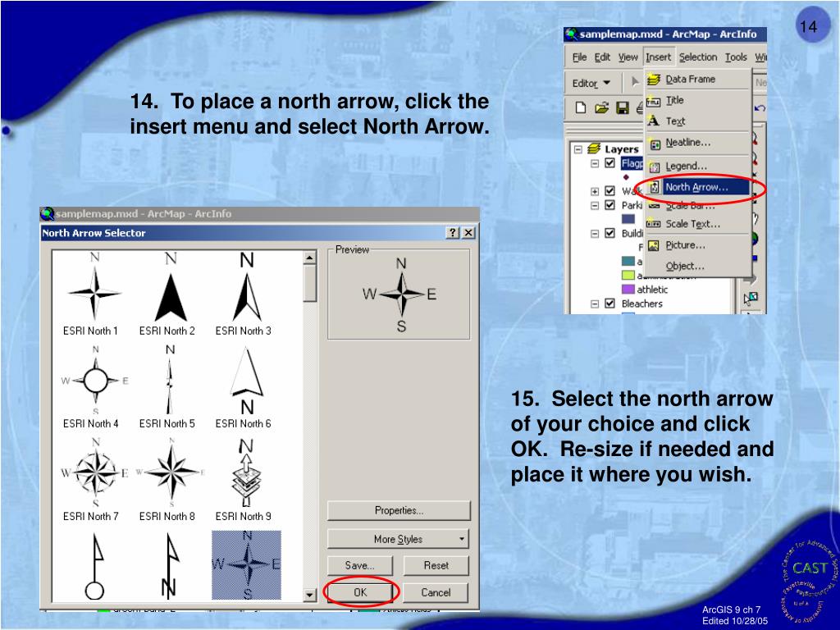Click the Open folder toolbar icon
This screenshot has width=840, height=630.
601,107
